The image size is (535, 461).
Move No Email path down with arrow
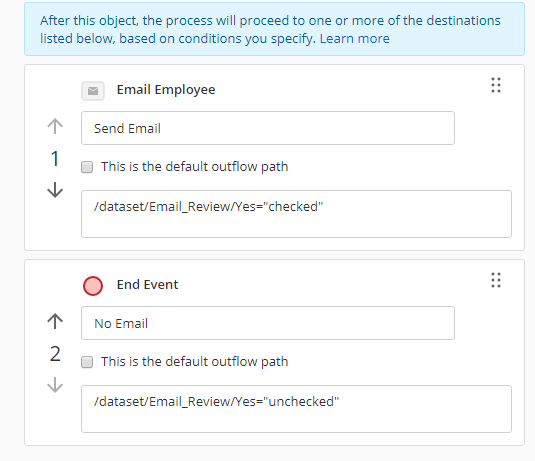[x=55, y=385]
